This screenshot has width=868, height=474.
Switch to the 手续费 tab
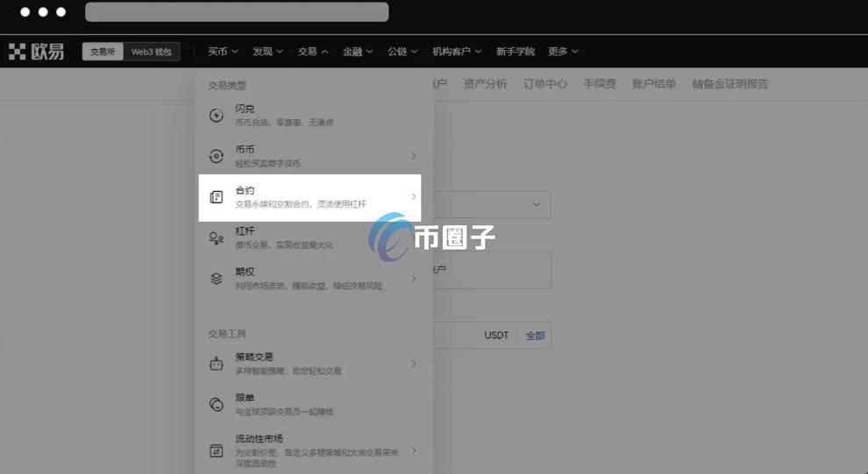tap(600, 84)
